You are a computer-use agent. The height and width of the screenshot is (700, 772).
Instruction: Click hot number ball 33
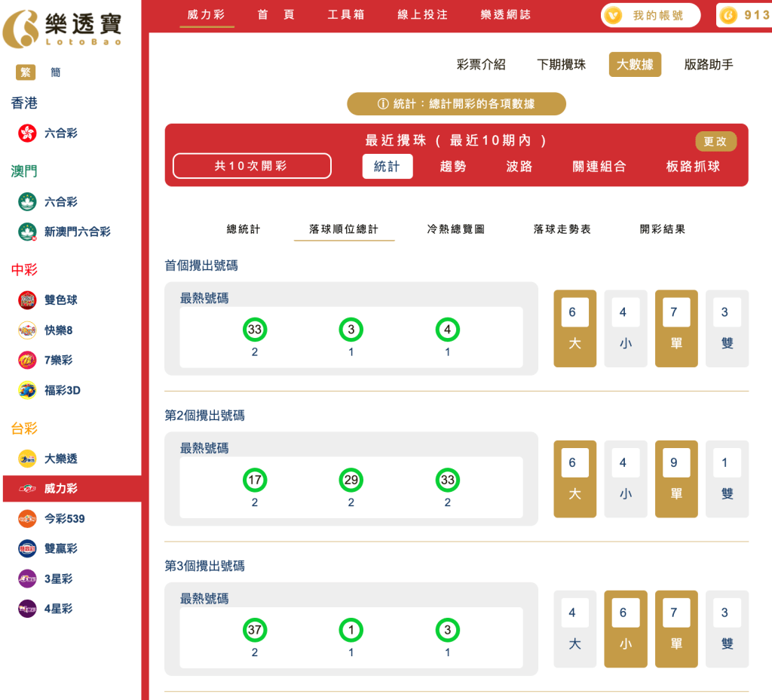(x=255, y=330)
